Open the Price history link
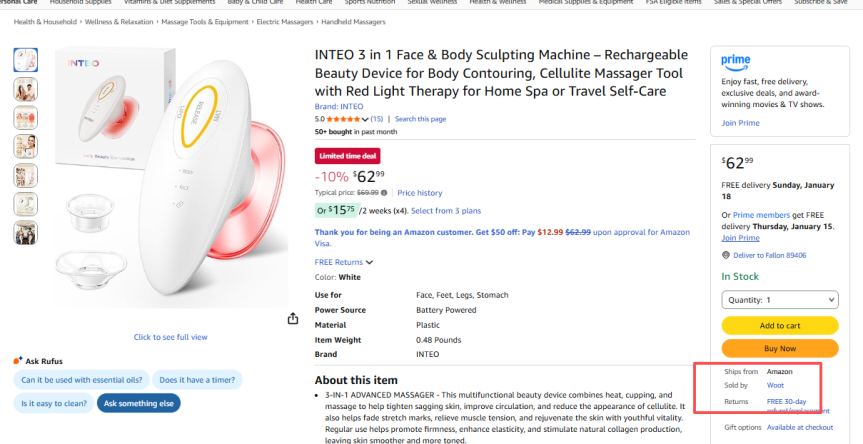863x444 pixels. pos(419,193)
